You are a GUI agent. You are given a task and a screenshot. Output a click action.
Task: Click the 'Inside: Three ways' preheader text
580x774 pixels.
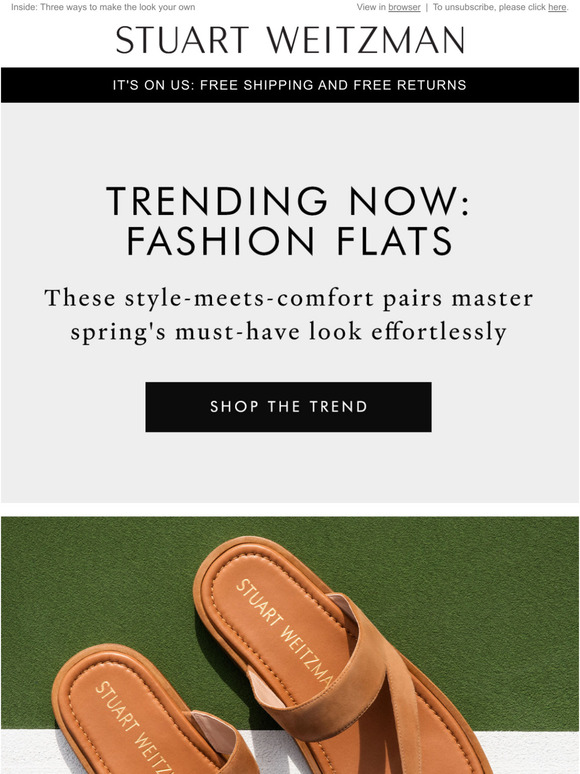103,7
